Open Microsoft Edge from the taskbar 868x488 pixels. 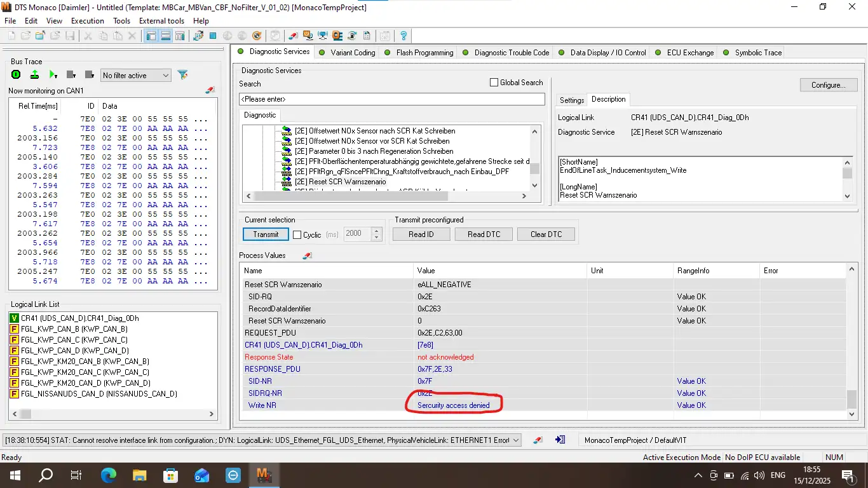pos(109,475)
